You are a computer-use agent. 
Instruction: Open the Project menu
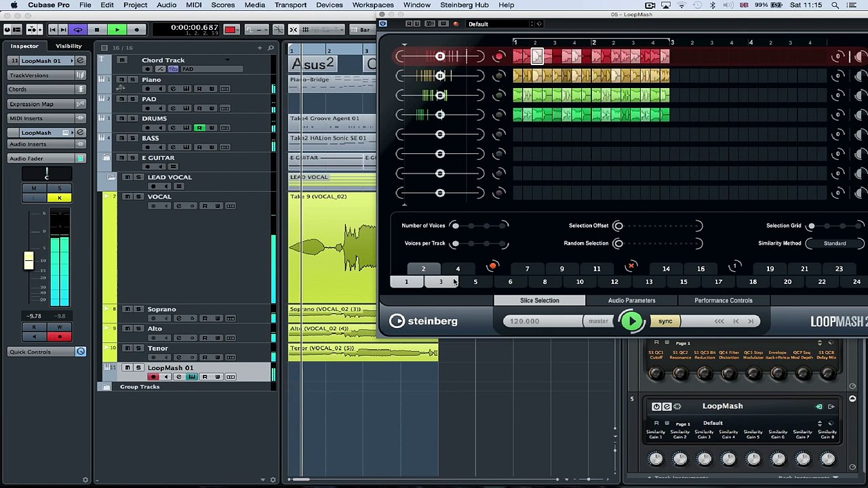click(135, 5)
